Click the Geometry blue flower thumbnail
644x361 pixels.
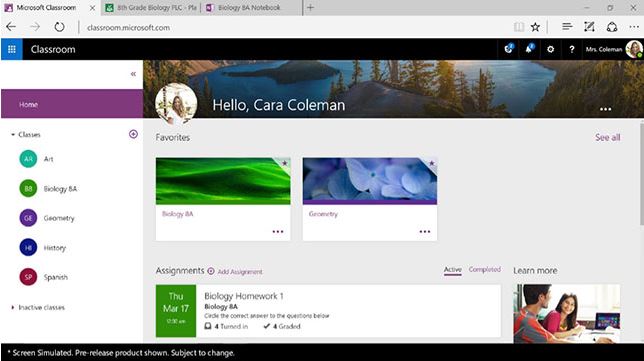pyautogui.click(x=370, y=181)
